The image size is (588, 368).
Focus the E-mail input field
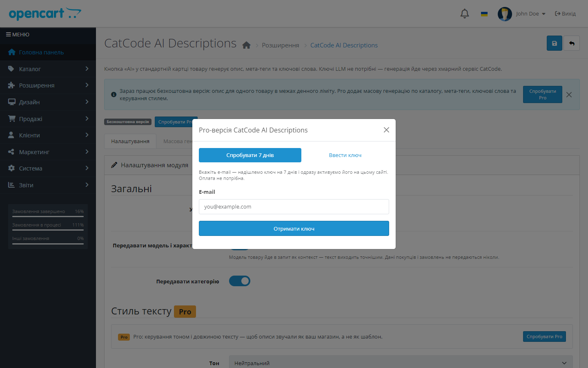click(x=294, y=207)
